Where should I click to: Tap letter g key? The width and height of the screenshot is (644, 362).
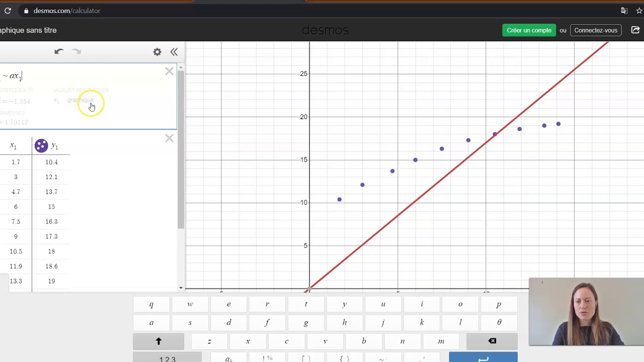pyautogui.click(x=306, y=323)
